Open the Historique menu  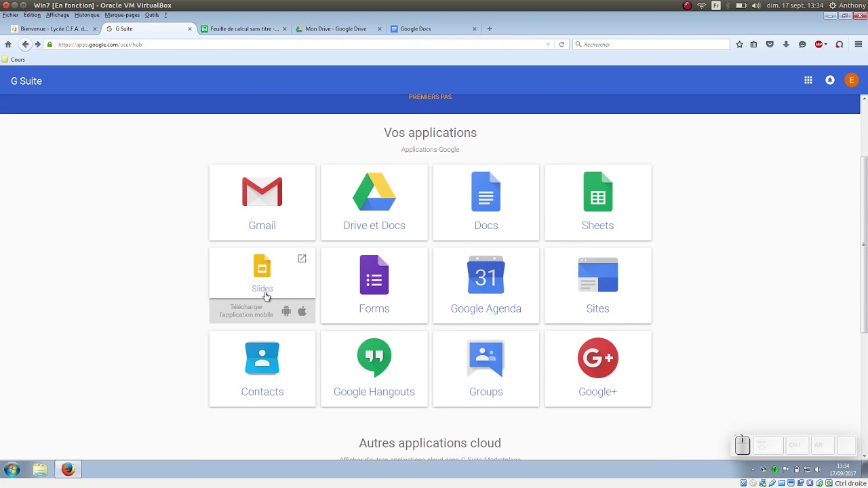tap(87, 15)
